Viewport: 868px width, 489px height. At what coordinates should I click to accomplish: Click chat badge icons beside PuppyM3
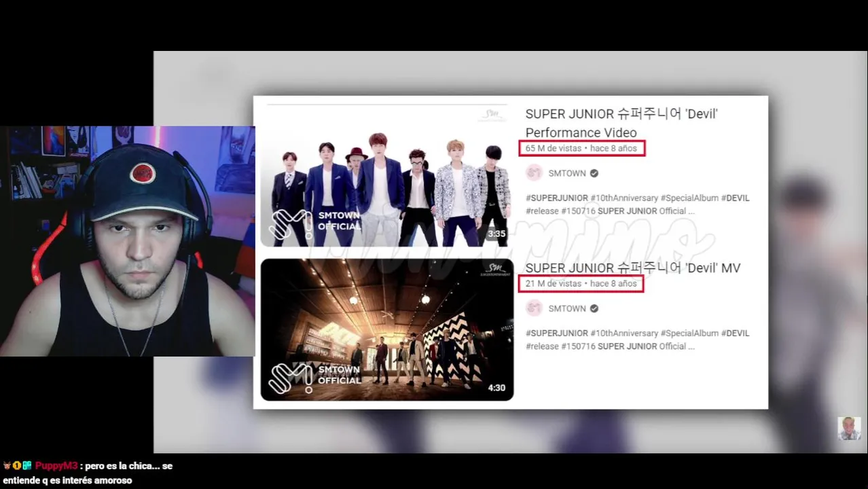[x=17, y=466]
